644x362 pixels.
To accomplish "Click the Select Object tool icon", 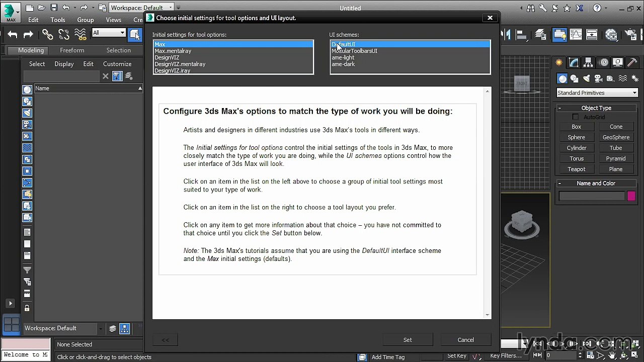I will click(135, 34).
